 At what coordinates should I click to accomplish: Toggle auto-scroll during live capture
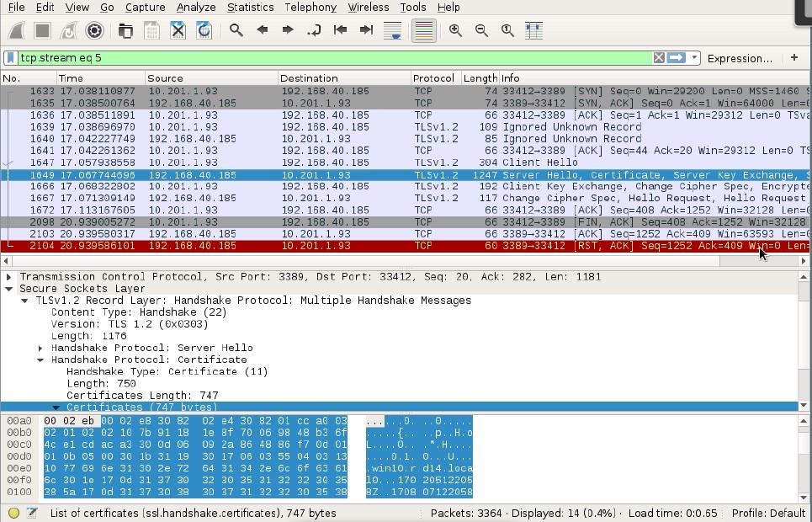click(x=392, y=30)
